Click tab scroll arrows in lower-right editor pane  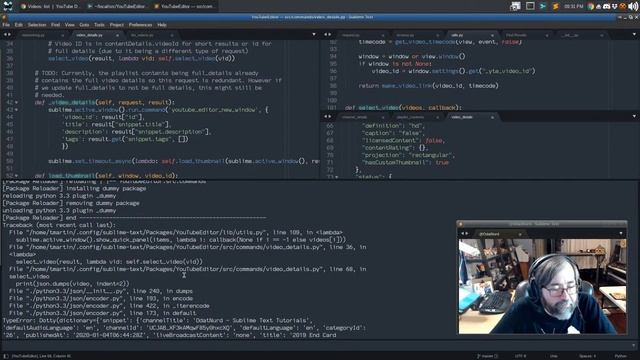tap(327, 116)
